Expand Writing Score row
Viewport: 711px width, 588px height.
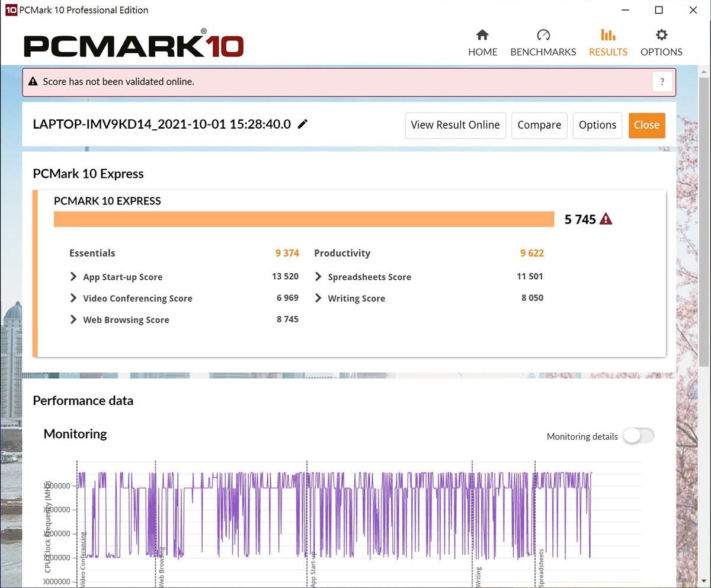point(318,298)
